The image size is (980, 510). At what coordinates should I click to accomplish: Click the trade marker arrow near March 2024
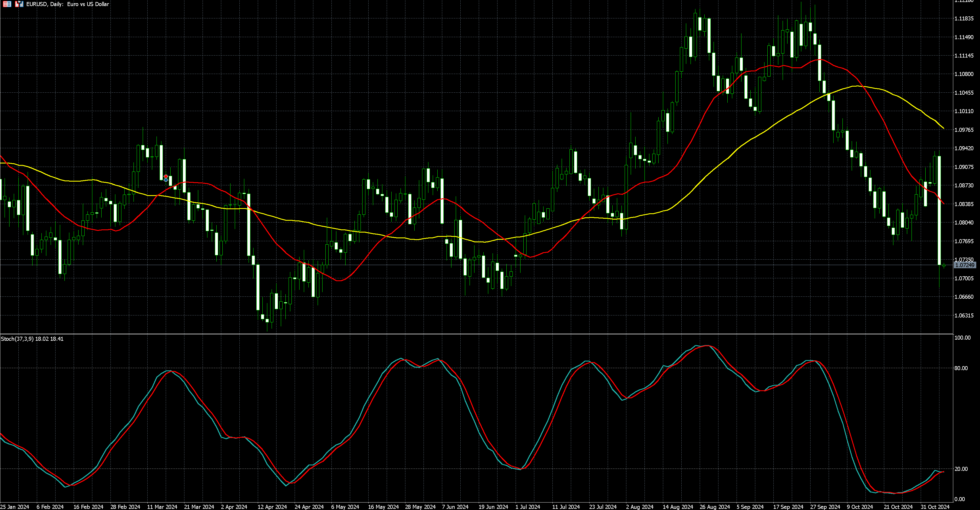166,178
